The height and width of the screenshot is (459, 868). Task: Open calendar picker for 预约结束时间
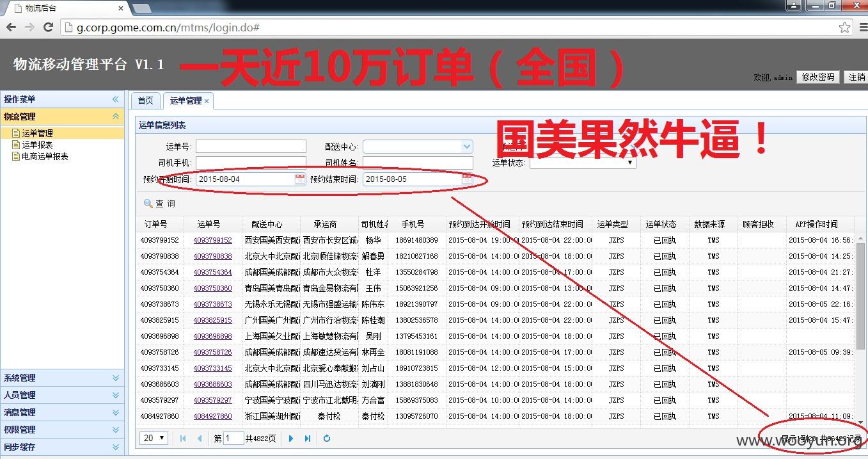(x=467, y=179)
